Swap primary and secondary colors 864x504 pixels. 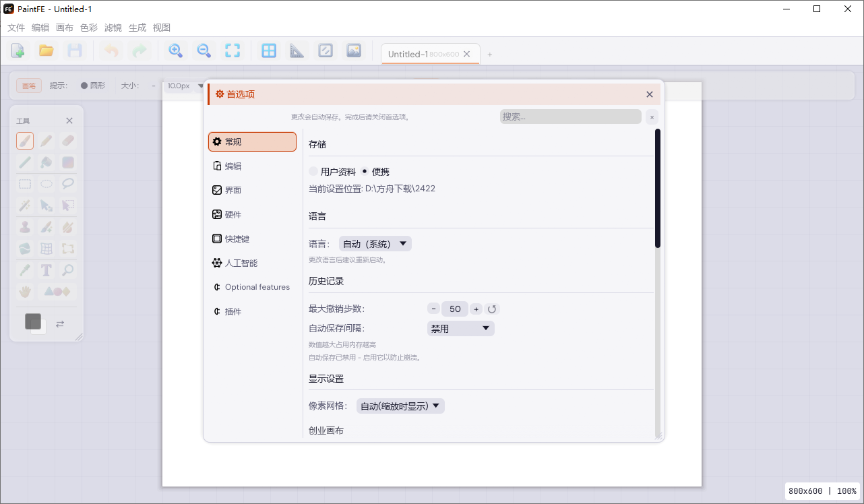(x=60, y=324)
